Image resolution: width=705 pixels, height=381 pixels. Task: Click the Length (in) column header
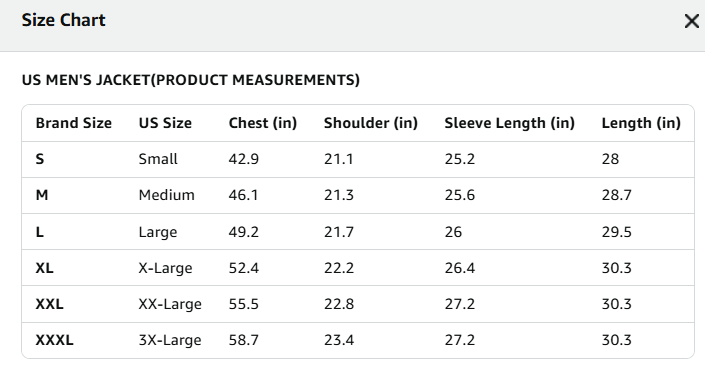(x=641, y=123)
